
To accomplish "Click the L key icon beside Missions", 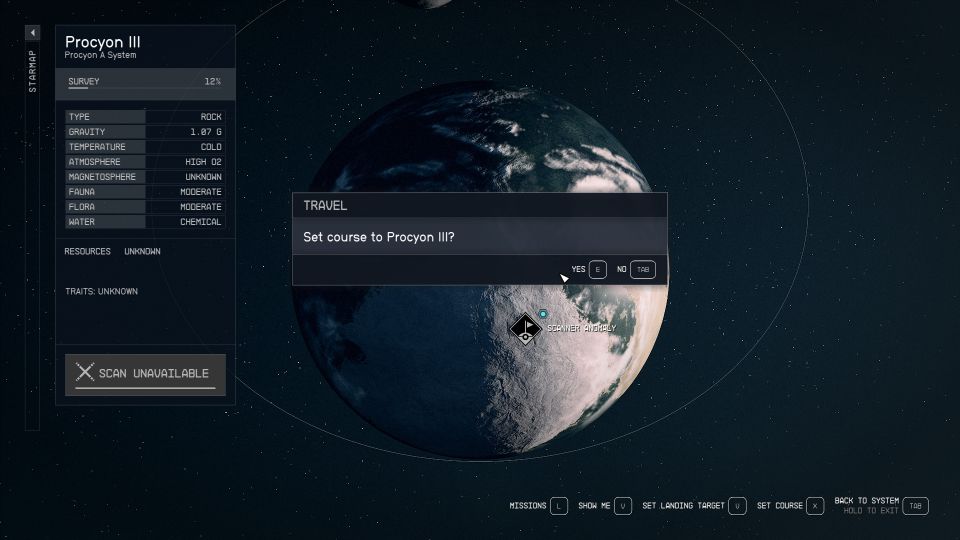I will tap(558, 506).
